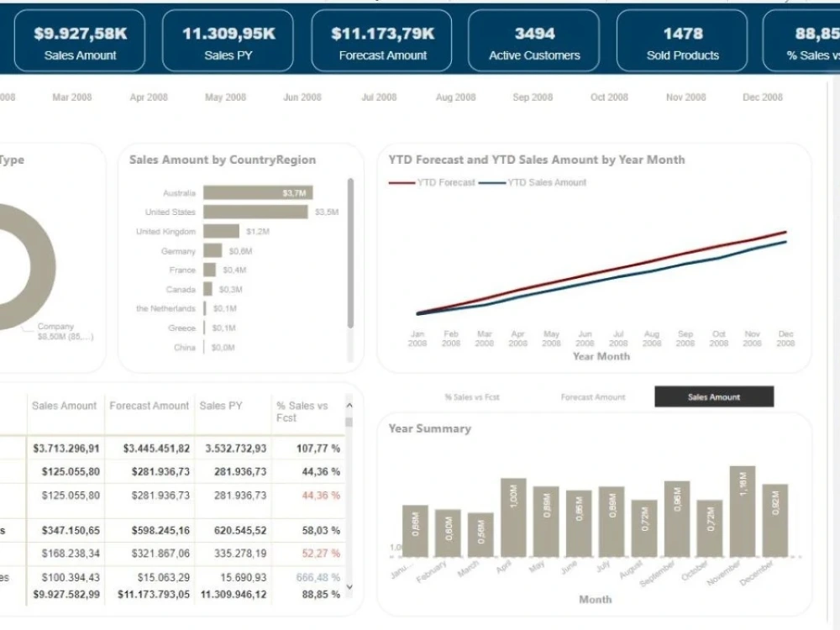
Task: Switch to the "Forecast Amount" view
Action: pyautogui.click(x=594, y=396)
